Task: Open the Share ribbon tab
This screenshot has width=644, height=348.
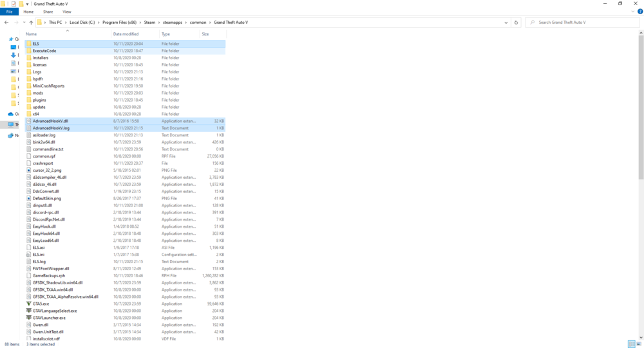Action: (x=48, y=12)
